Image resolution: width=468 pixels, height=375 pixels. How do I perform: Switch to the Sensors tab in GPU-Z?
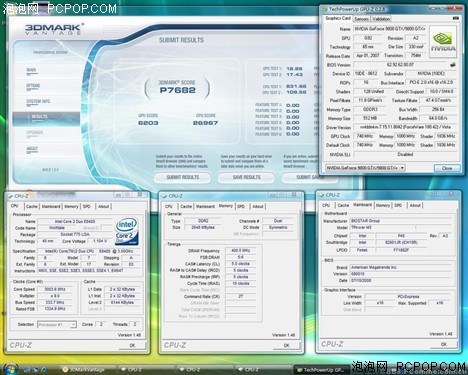click(x=362, y=19)
